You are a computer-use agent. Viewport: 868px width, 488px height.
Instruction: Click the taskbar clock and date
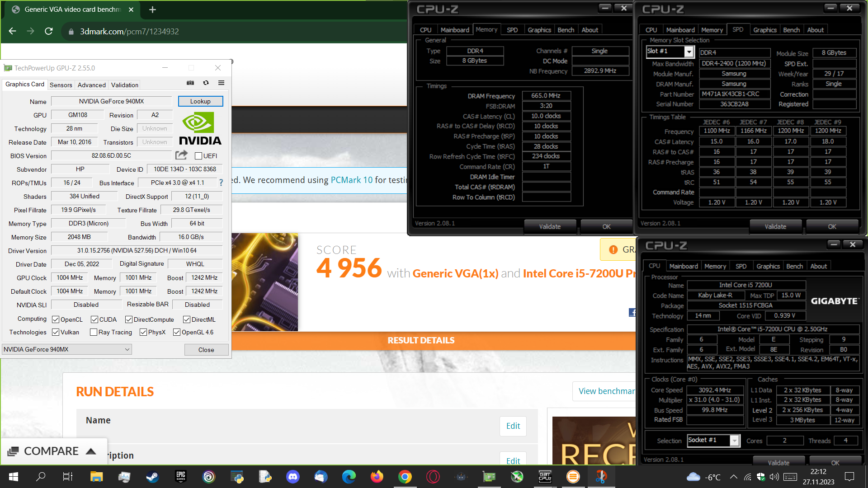(818, 477)
